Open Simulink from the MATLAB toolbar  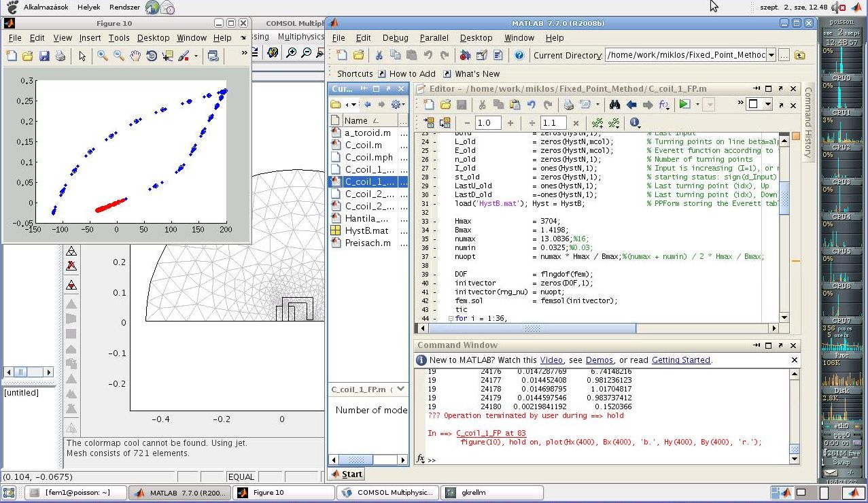[465, 56]
